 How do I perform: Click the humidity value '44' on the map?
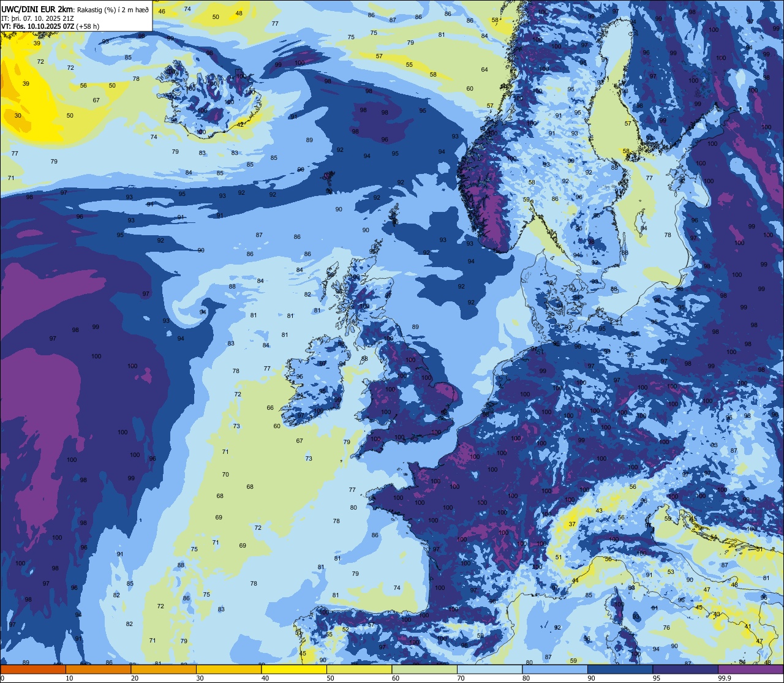pos(575,580)
